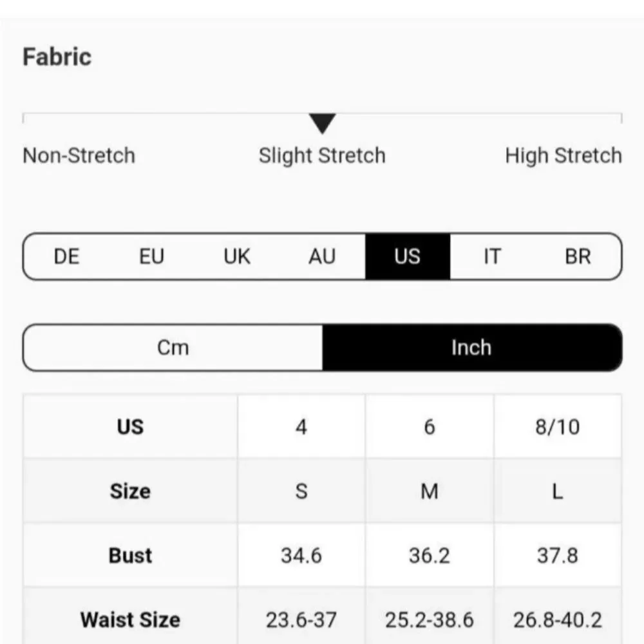Click the fabric stretch triangle marker
Image resolution: width=644 pixels, height=644 pixels.
coord(322,123)
